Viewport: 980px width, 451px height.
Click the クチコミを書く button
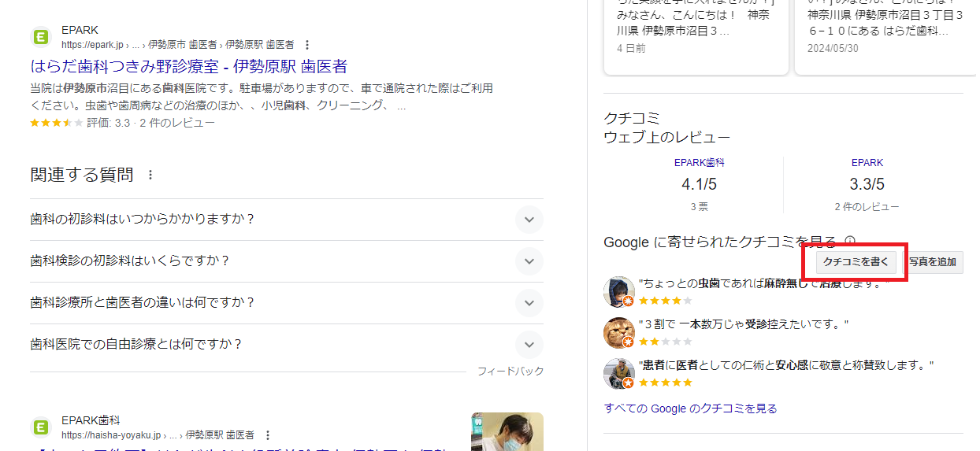[x=856, y=262]
